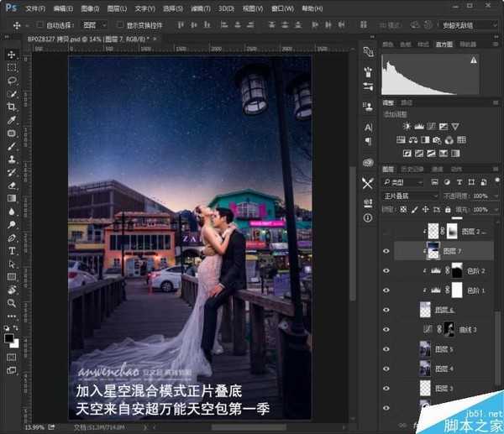This screenshot has width=504, height=434.
Task: Select the Rectangular Marquee tool
Action: point(12,67)
